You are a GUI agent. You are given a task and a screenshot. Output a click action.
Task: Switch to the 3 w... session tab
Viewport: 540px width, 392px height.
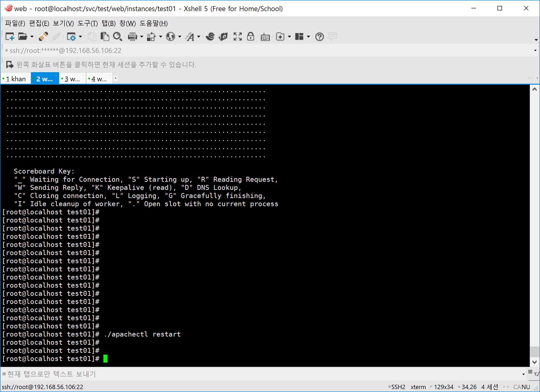72,79
